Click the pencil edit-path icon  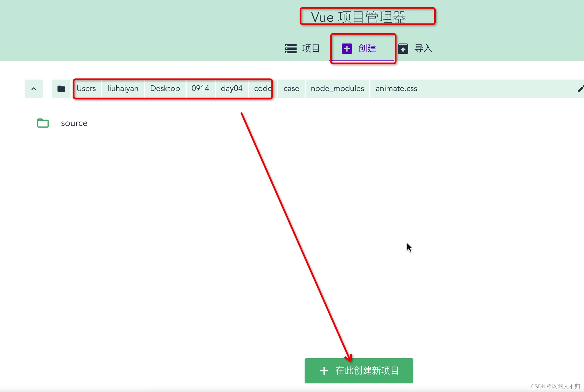coord(580,89)
